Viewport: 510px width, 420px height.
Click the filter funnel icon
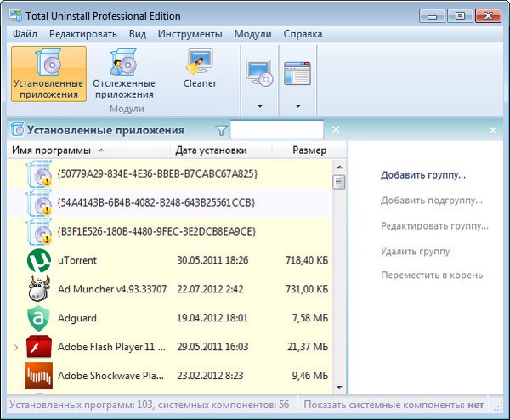click(x=222, y=130)
